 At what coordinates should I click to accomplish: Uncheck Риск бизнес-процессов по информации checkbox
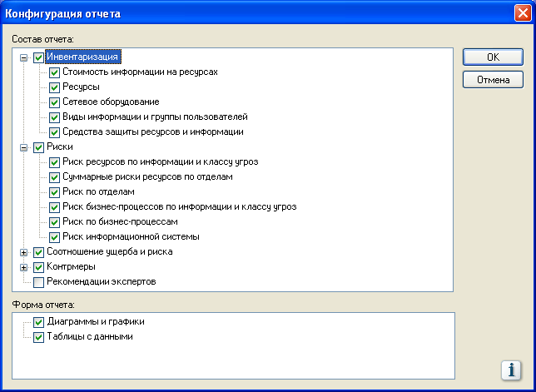(54, 207)
